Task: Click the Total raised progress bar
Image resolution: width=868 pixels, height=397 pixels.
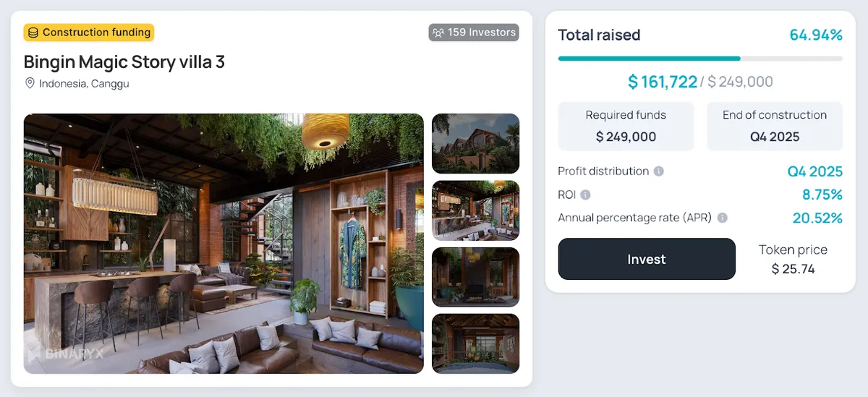Action: tap(699, 59)
